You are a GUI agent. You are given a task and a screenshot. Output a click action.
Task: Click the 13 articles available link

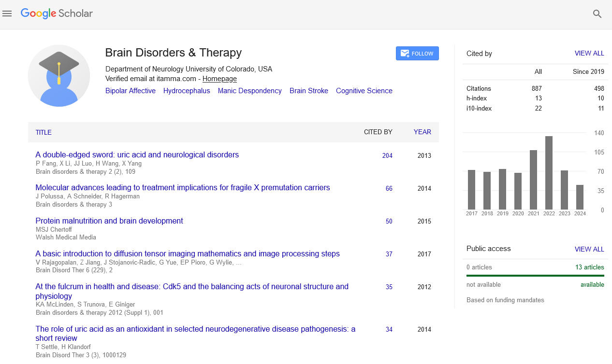[590, 267]
